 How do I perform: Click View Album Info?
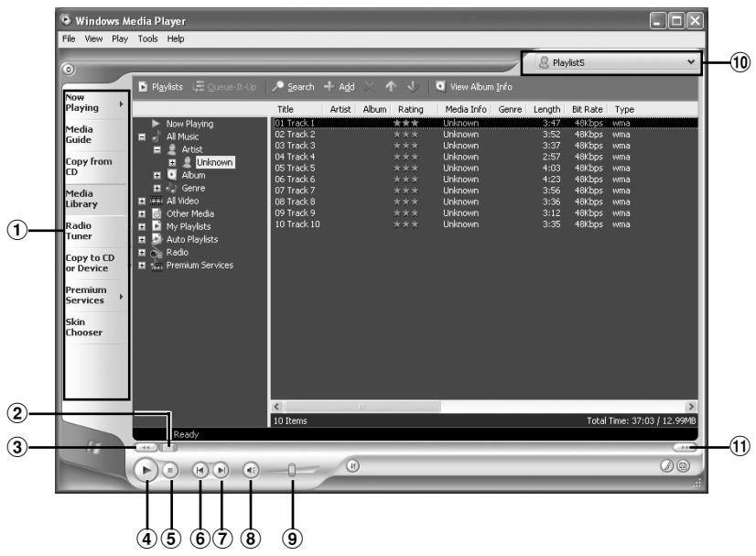coord(474,87)
